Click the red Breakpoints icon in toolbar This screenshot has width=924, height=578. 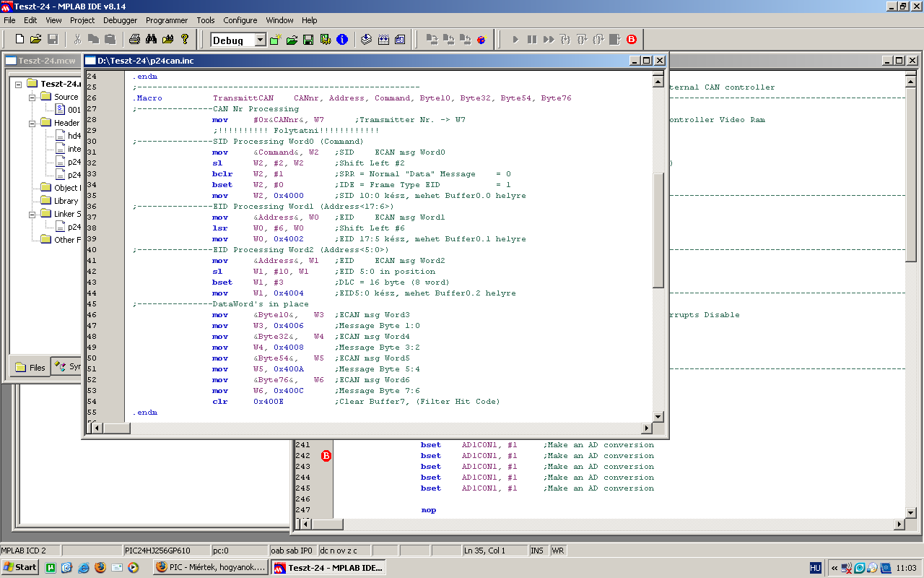click(632, 40)
